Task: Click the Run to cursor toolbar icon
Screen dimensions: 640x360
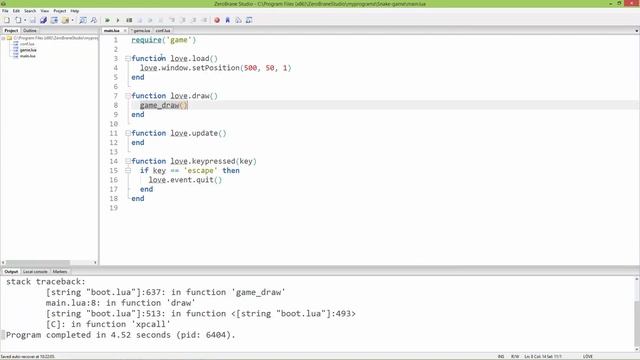Action: point(204,20)
